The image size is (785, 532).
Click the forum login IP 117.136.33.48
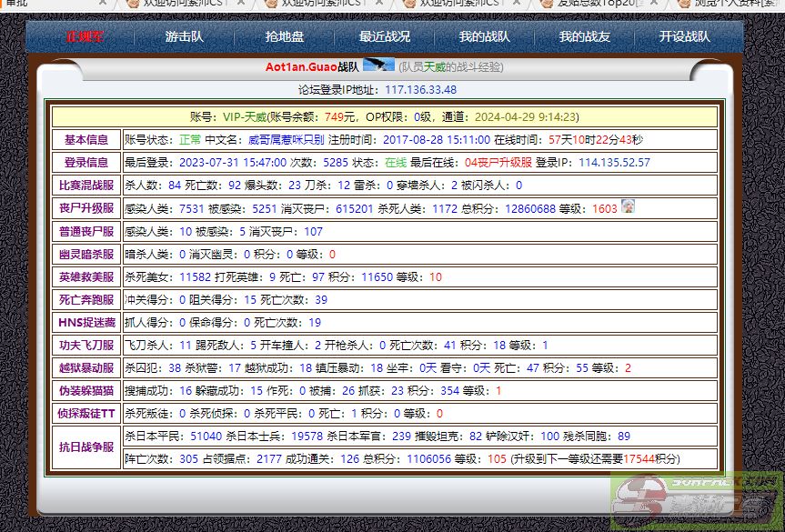420,89
